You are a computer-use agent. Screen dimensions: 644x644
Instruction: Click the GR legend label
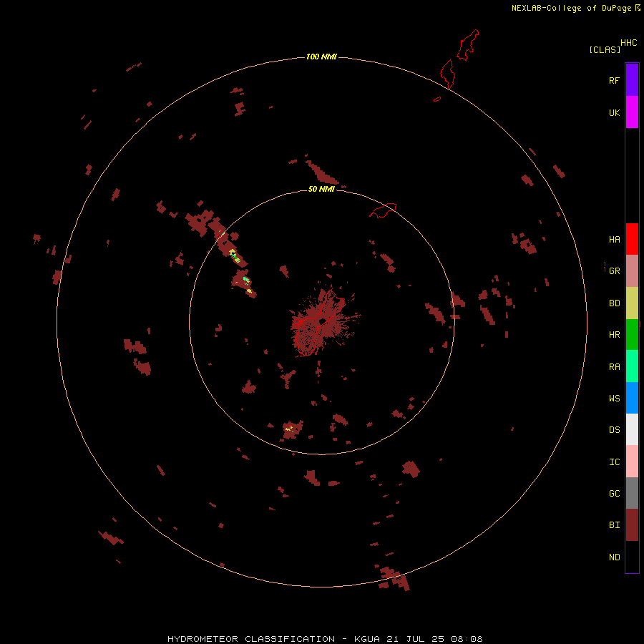coord(614,271)
